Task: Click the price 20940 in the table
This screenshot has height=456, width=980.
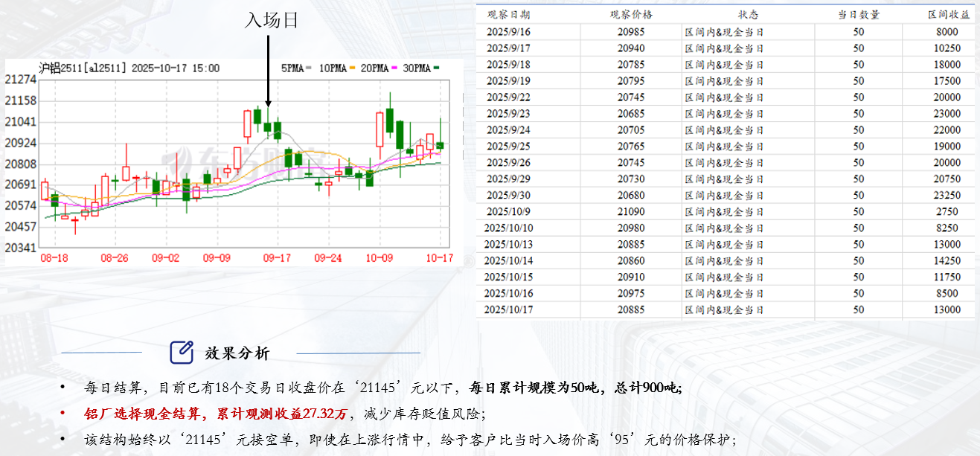Action: pos(631,48)
